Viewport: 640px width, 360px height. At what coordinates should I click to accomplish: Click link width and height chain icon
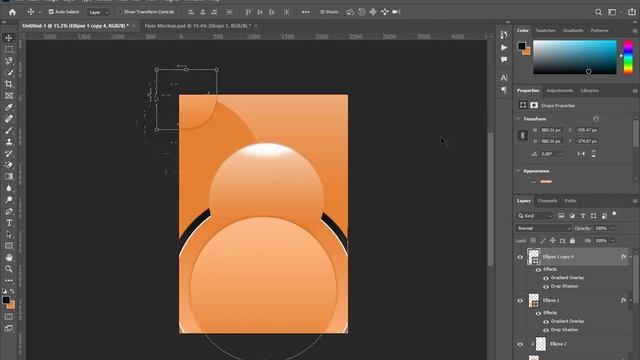pyautogui.click(x=522, y=136)
